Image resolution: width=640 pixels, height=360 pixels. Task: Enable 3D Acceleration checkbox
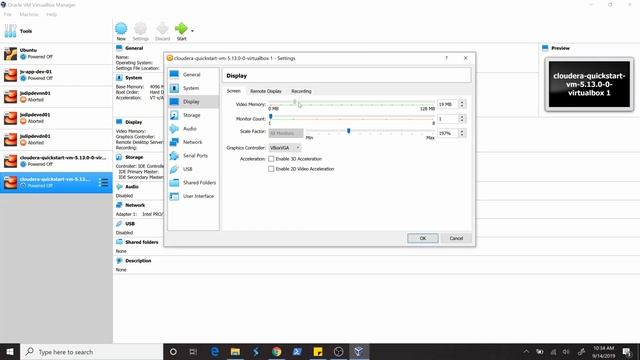point(271,159)
